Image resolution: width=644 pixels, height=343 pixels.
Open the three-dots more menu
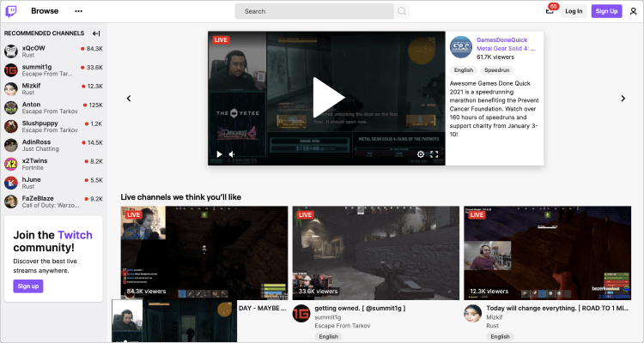79,11
